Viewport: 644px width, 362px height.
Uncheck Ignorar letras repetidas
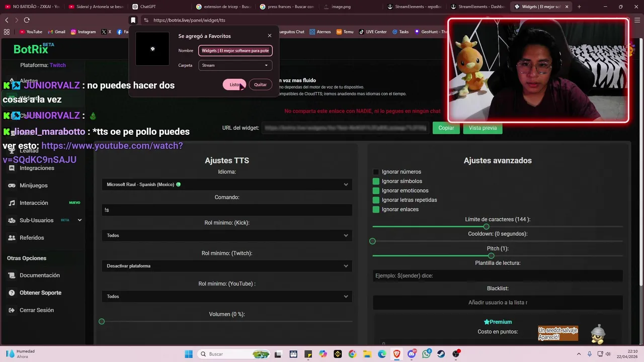point(376,200)
